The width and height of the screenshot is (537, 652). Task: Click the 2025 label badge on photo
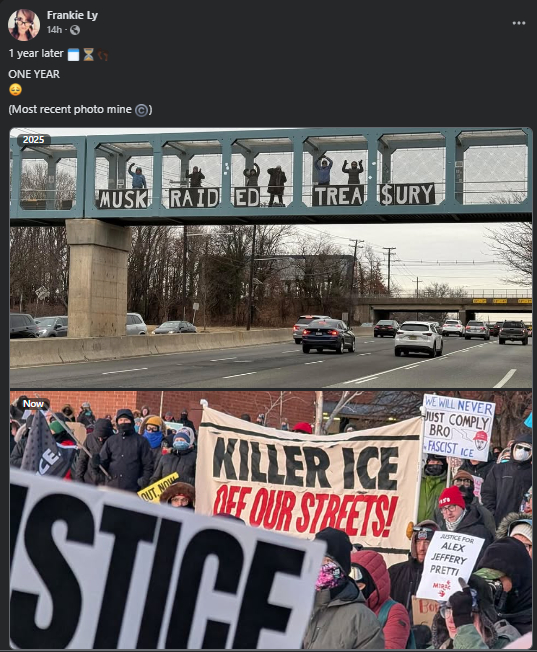[33, 140]
